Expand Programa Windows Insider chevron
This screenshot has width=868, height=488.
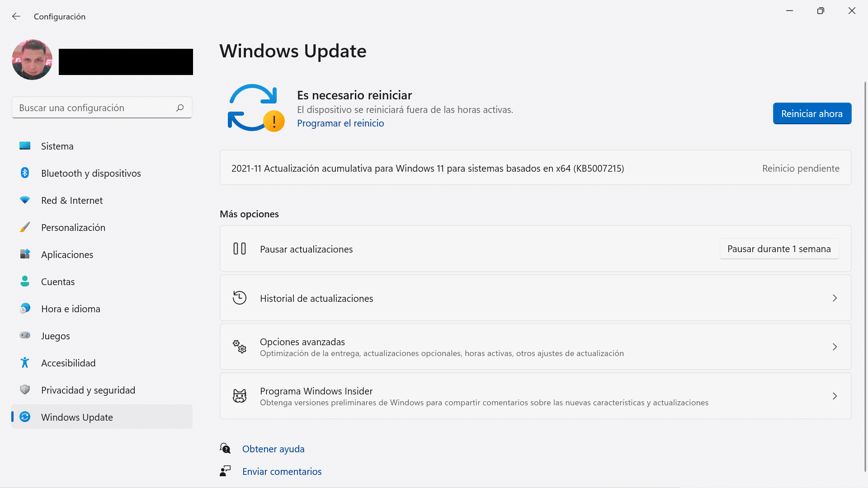pos(835,396)
